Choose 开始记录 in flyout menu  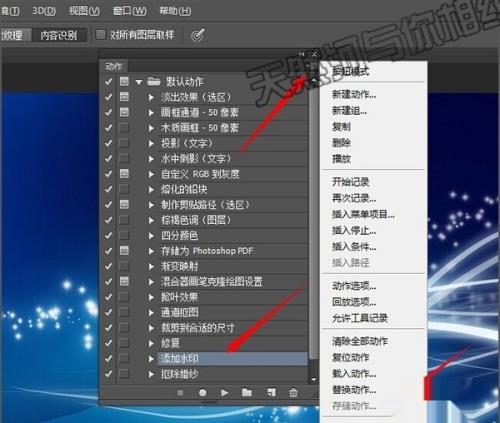(x=350, y=182)
